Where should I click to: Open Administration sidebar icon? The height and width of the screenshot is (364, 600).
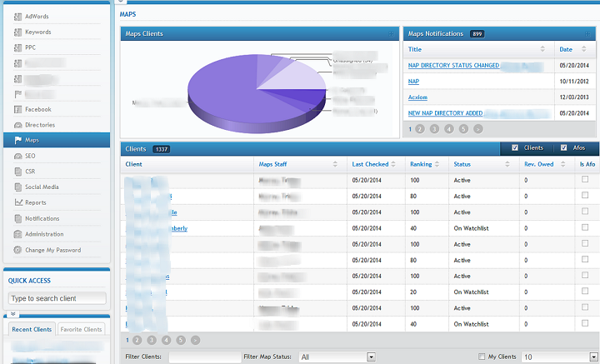tap(17, 234)
